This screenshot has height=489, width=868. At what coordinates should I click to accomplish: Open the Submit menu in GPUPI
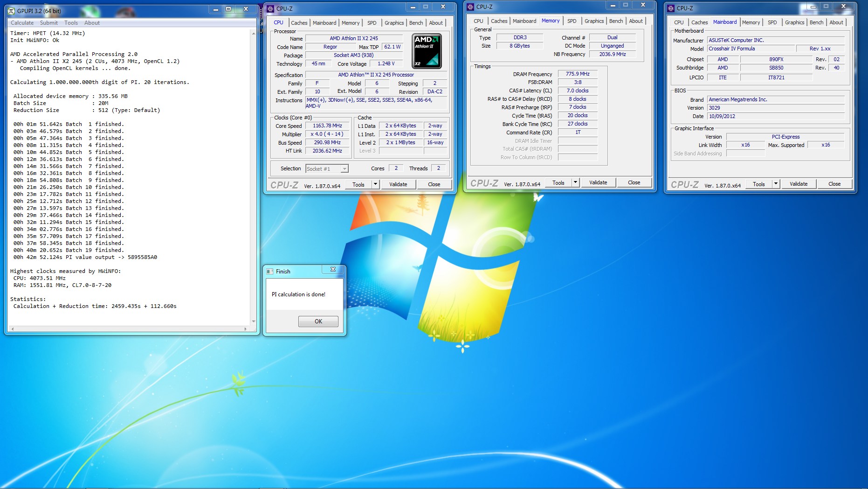pos(49,23)
